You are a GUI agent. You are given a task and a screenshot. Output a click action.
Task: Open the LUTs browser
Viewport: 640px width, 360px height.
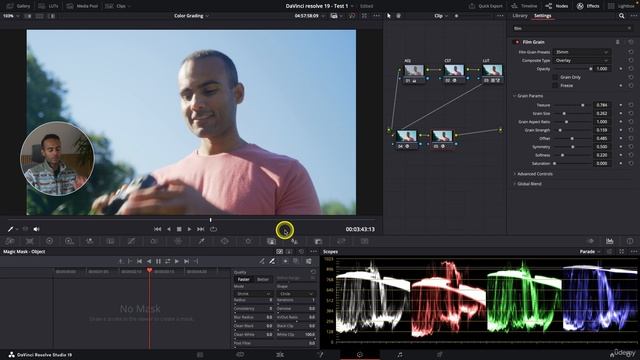pos(49,6)
